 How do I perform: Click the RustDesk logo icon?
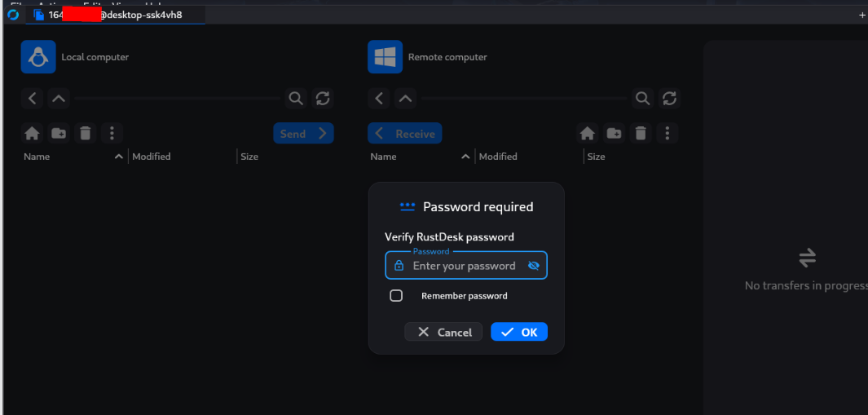coord(13,15)
